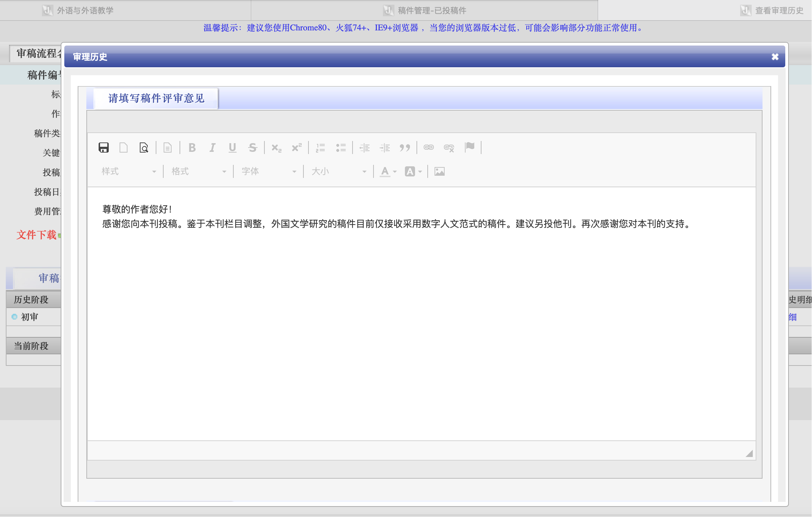Expand the 字体 font dropdown
The width and height of the screenshot is (812, 517).
click(x=268, y=171)
